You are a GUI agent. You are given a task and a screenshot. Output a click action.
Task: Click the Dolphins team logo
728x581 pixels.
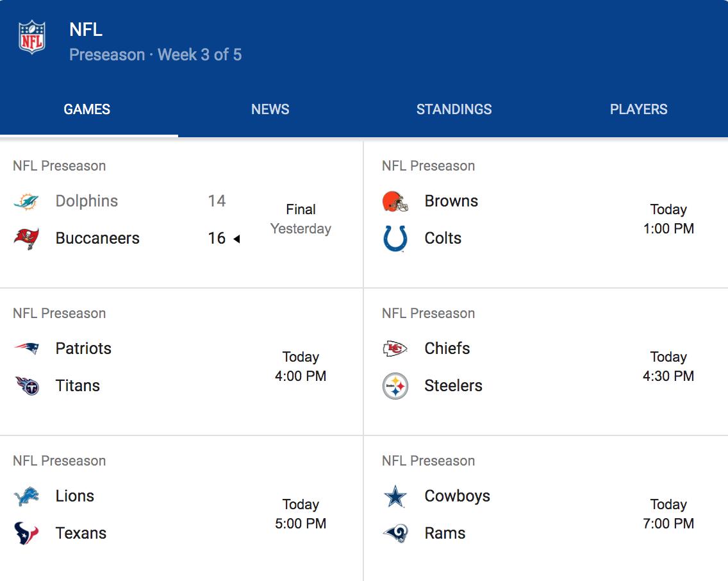coord(26,201)
